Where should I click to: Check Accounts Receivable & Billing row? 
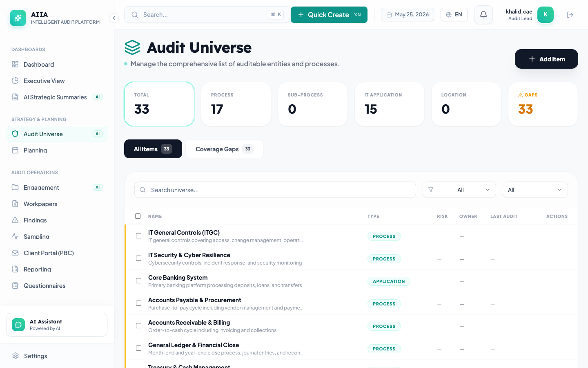pos(138,326)
